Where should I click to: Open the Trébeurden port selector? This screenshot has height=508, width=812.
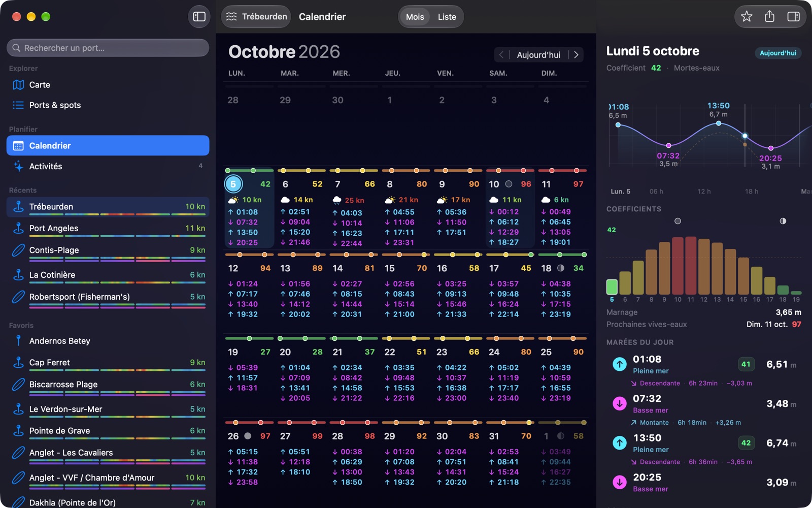coord(256,17)
